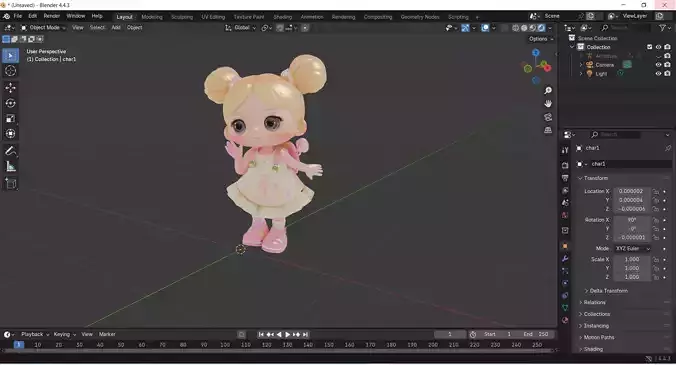
Task: Hide the Camera in viewport
Action: coord(658,65)
